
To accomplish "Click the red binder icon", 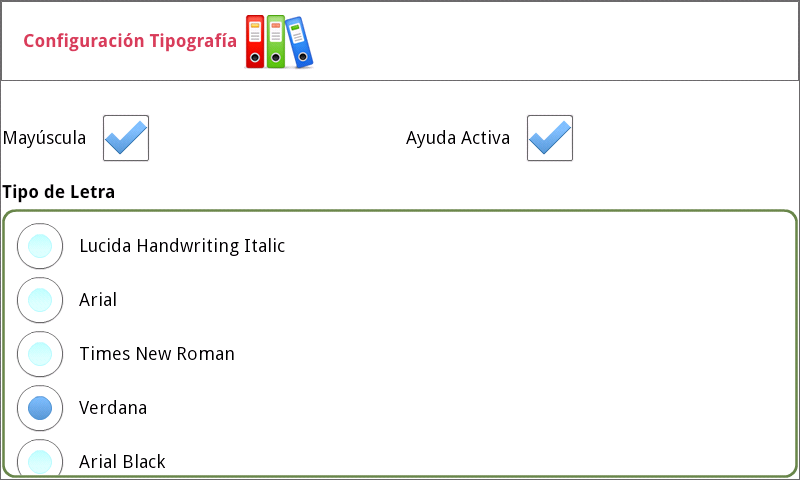I will pyautogui.click(x=255, y=42).
